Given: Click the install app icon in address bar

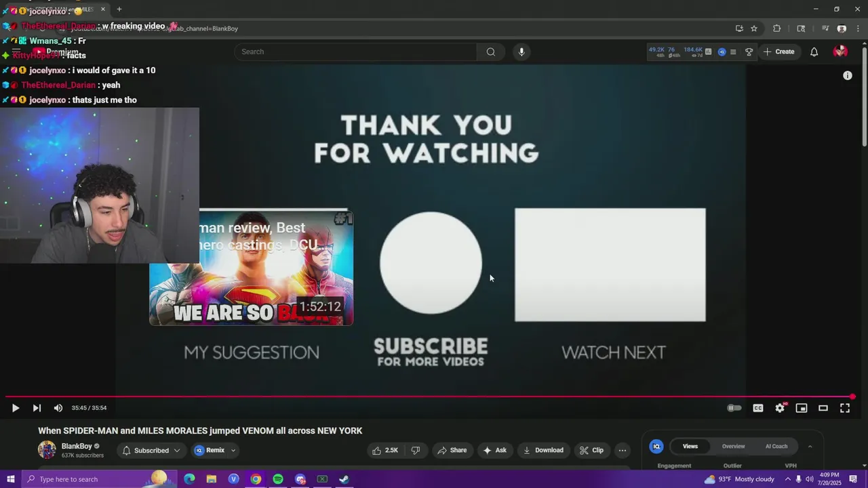Looking at the screenshot, I should 739,28.
